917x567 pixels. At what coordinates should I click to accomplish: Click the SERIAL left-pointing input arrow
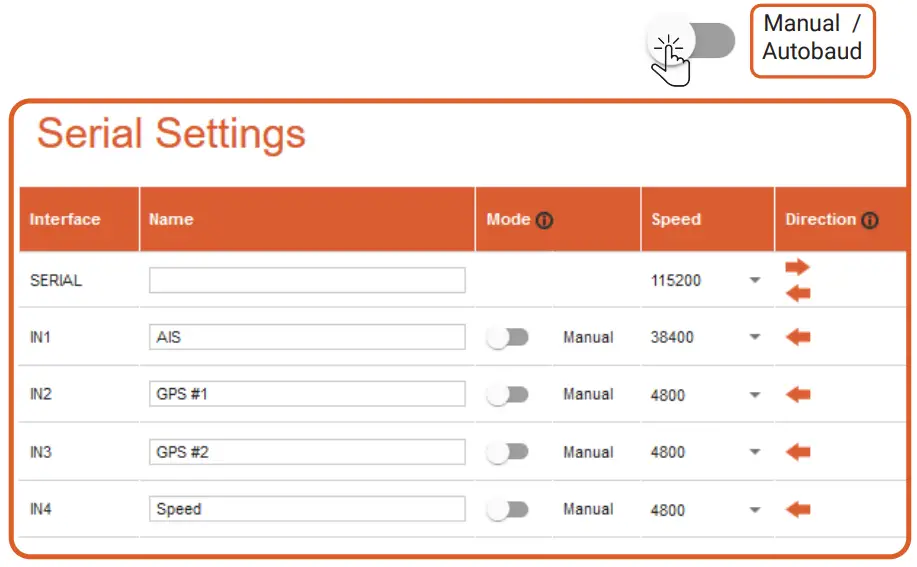tap(797, 293)
